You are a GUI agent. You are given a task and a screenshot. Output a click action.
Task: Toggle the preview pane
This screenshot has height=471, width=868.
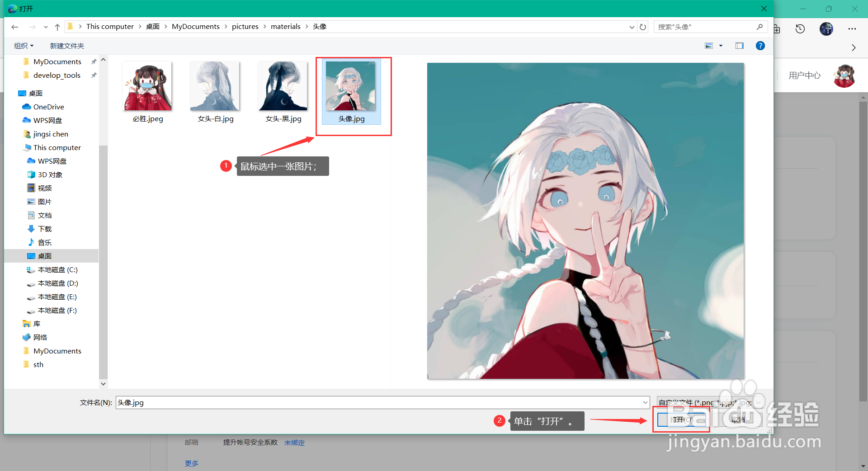[x=740, y=46]
